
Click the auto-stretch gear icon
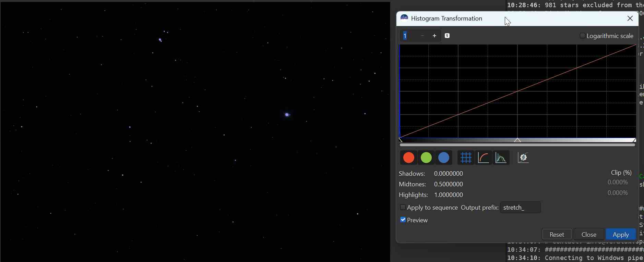coord(523,158)
